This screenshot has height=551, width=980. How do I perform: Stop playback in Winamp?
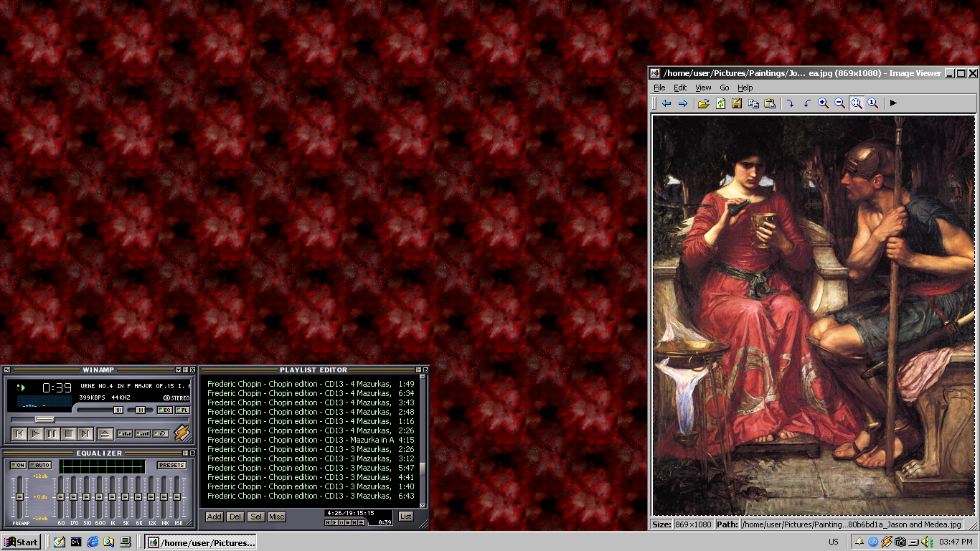coord(69,433)
